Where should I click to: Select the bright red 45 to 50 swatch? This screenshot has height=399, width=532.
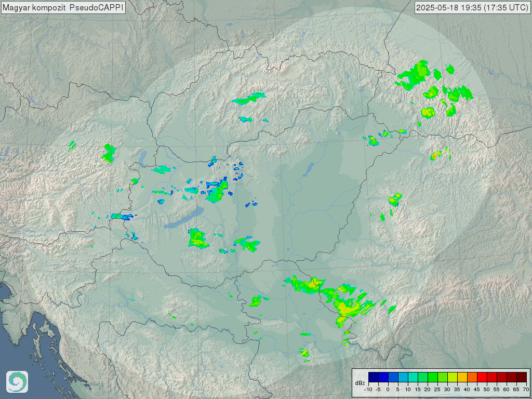(482, 377)
